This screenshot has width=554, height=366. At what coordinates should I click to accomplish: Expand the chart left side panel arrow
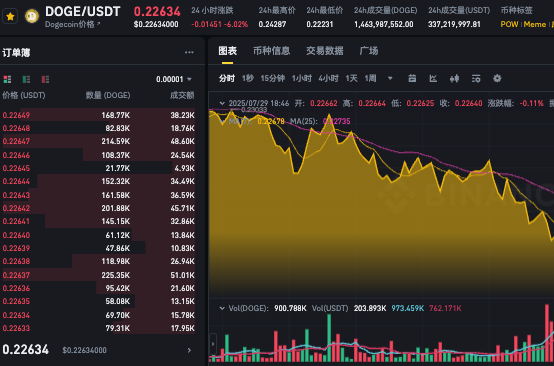coord(213,343)
